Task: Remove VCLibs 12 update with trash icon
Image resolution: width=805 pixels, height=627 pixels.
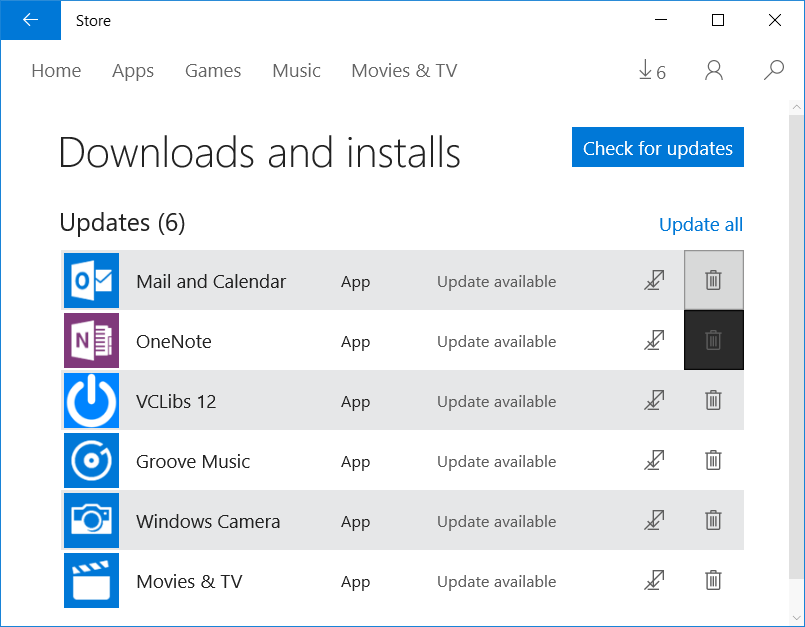Action: [713, 400]
